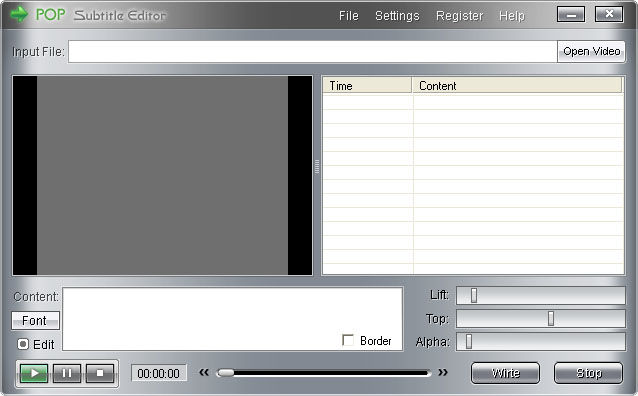
Task: Open the Register menu
Action: [x=459, y=16]
